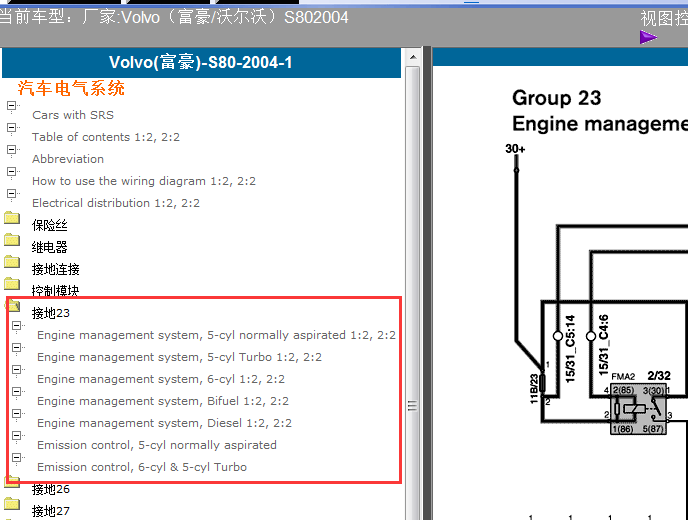
Task: Open Emission control, 6-cyl & 5-cyl Turbo
Action: point(142,467)
